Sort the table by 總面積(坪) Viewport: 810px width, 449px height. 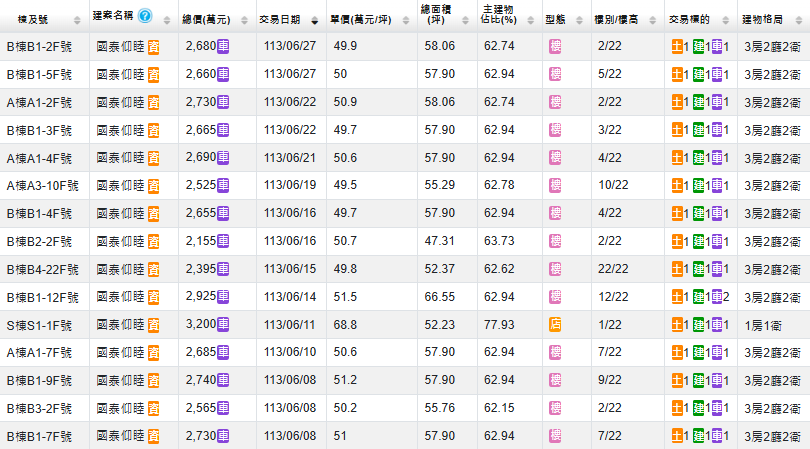[x=465, y=20]
